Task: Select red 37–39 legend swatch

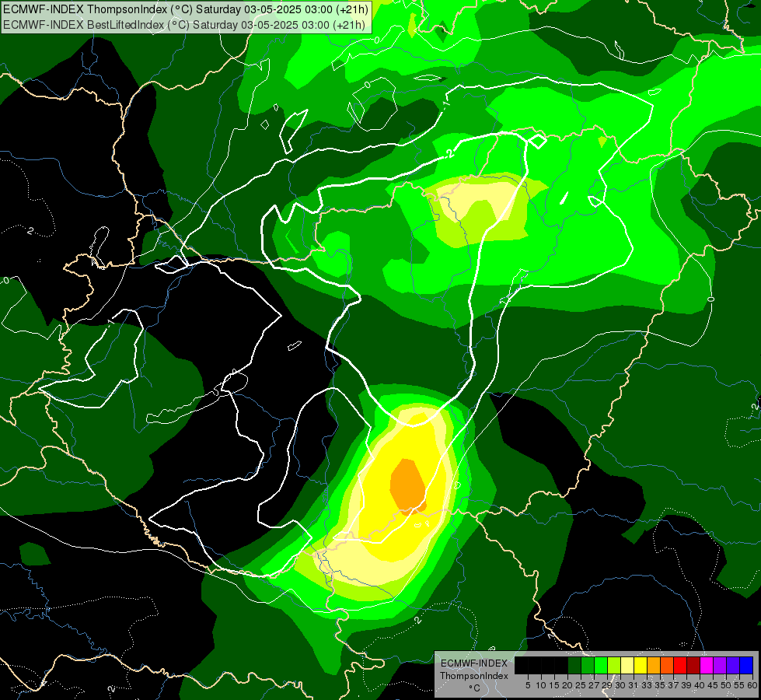Action: click(680, 665)
